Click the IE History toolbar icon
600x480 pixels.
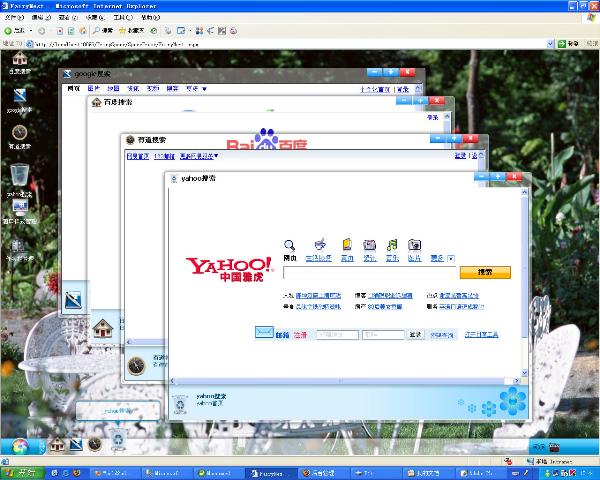[154, 31]
